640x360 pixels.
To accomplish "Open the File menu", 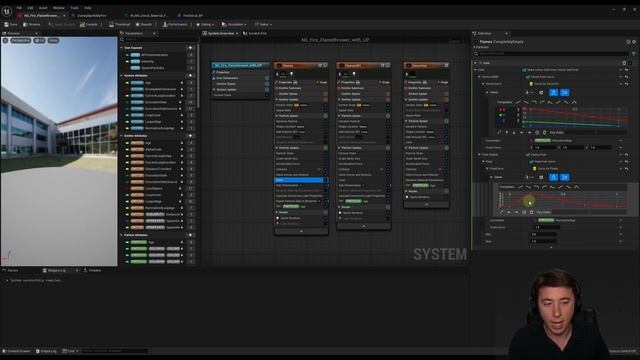I will pos(19,8).
